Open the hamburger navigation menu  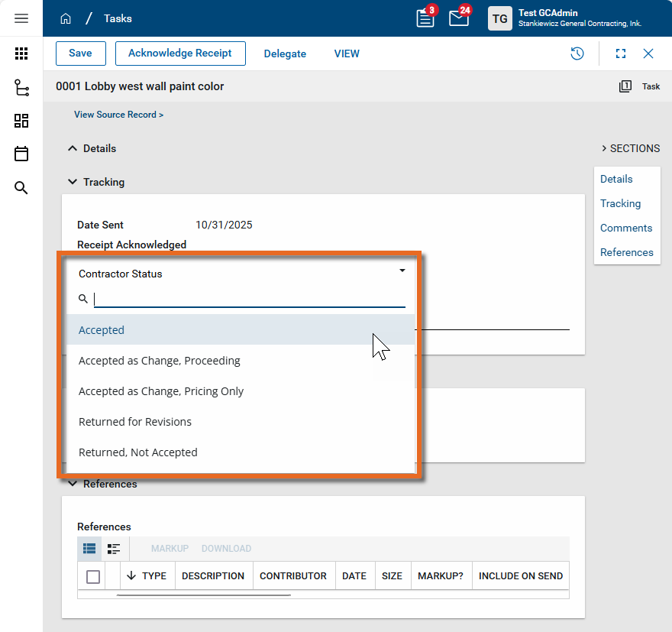(x=21, y=18)
